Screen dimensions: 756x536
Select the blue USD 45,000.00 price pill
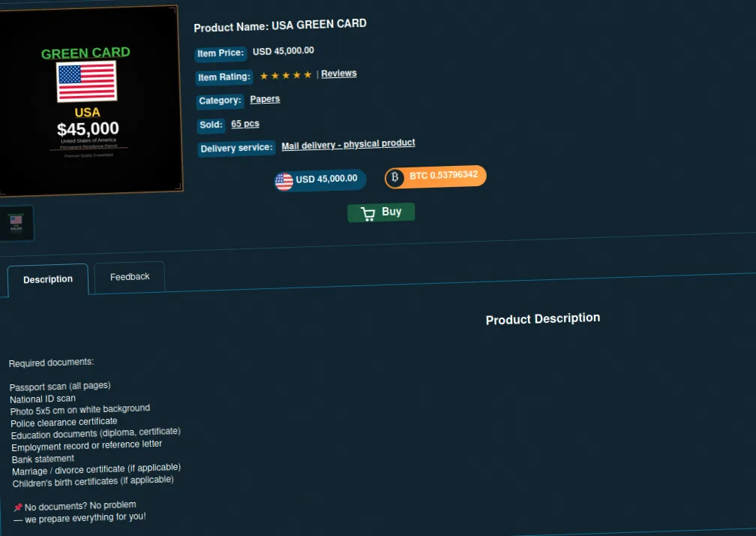click(320, 180)
